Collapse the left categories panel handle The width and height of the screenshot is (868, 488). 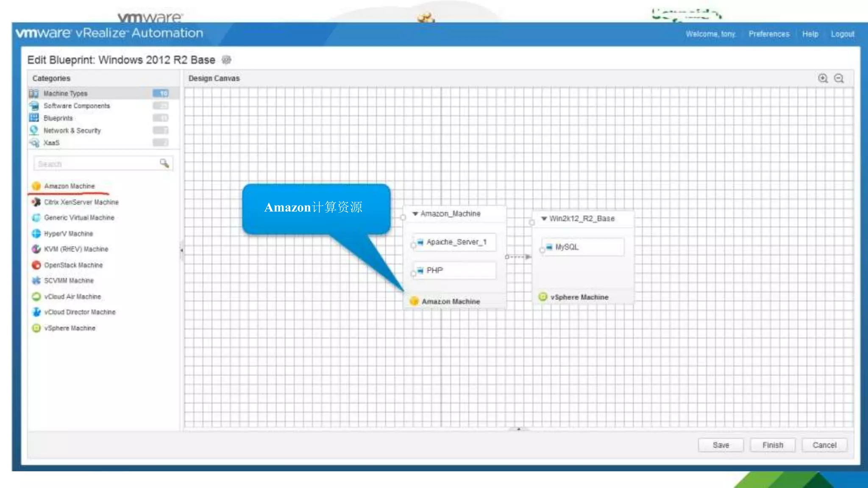point(182,250)
